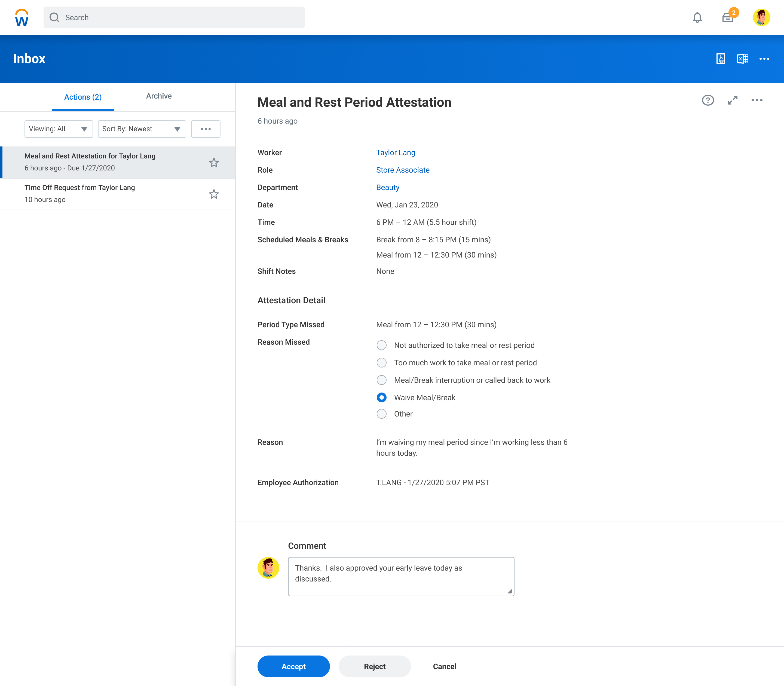
Task: Open the Beauty department link
Action: click(387, 187)
